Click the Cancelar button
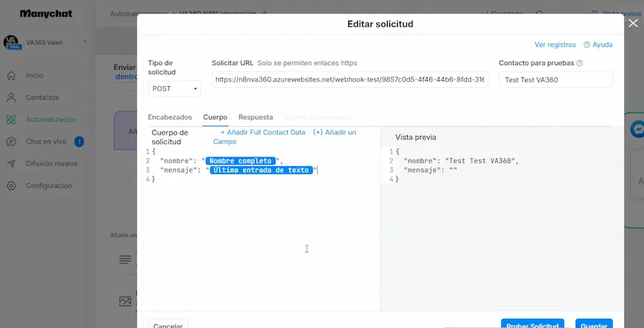The width and height of the screenshot is (644, 328). pos(168,325)
